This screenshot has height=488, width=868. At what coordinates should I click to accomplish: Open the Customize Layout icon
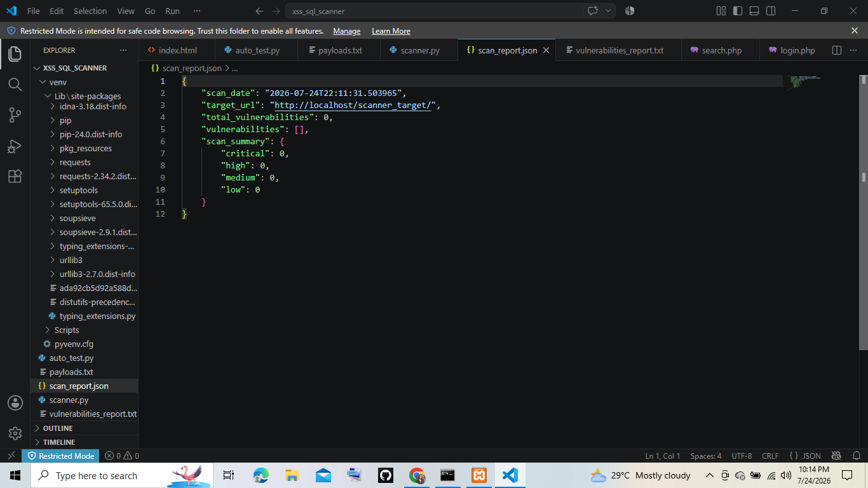[721, 11]
